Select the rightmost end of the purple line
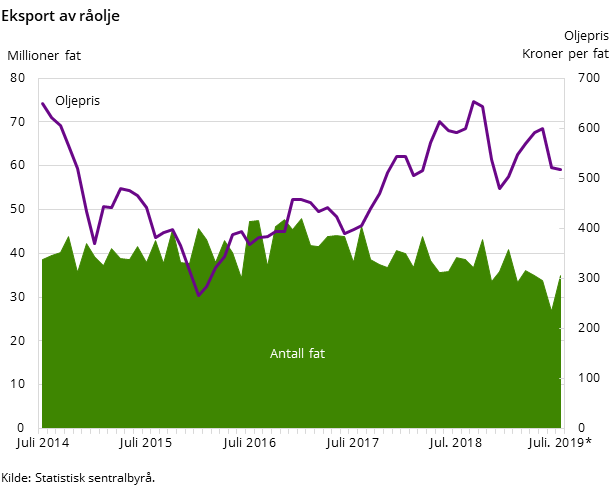610x487 pixels. pyautogui.click(x=560, y=169)
